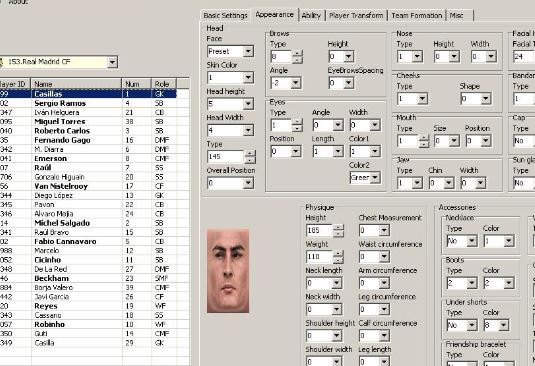The width and height of the screenshot is (535, 366).
Task: Click the Weight value field 110
Action: point(320,257)
